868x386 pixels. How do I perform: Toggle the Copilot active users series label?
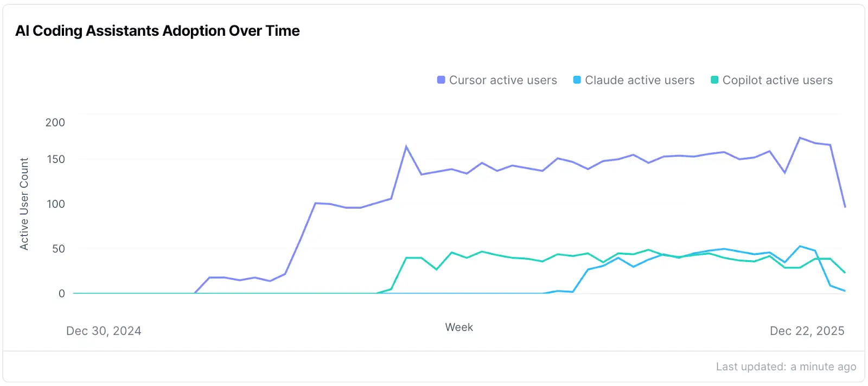point(777,80)
